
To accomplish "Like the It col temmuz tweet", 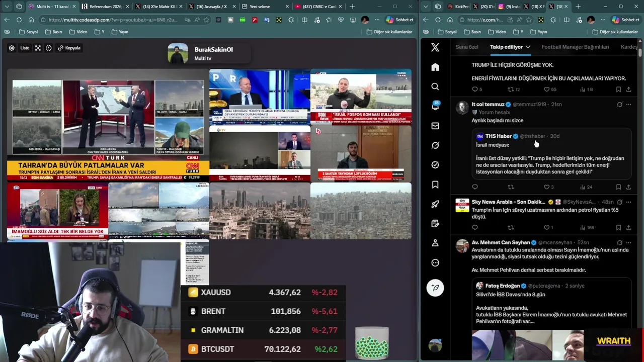I will click(x=546, y=187).
